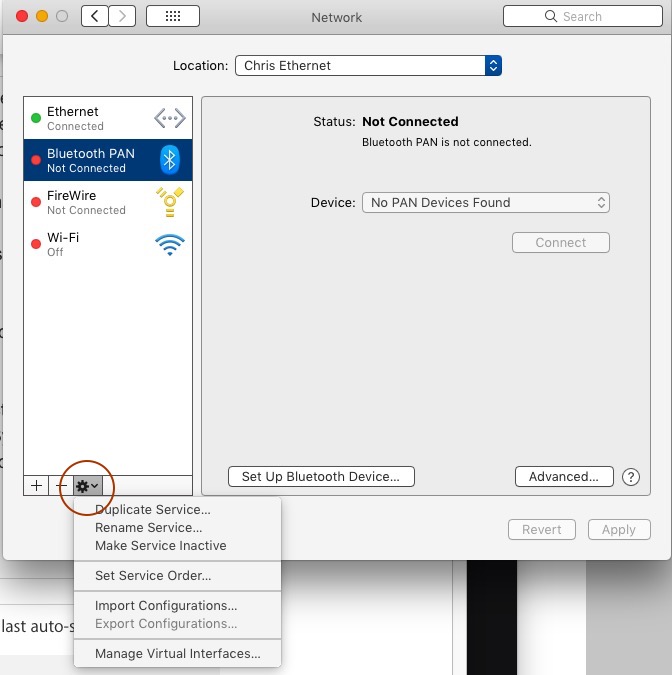Image resolution: width=672 pixels, height=675 pixels.
Task: Remove service with the minus button
Action: coord(61,486)
